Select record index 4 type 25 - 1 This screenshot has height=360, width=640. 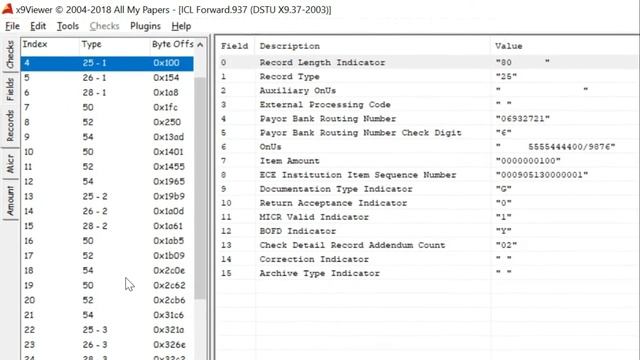point(107,63)
